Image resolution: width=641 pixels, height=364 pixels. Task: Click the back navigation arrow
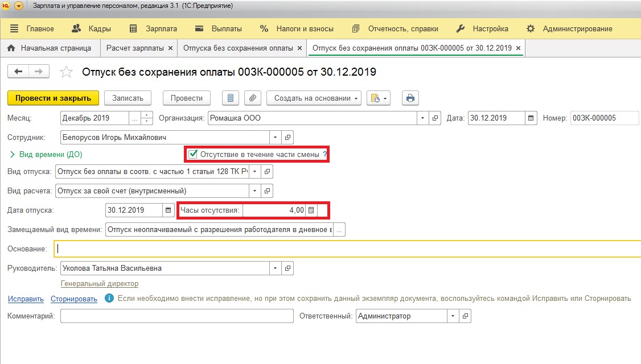18,71
